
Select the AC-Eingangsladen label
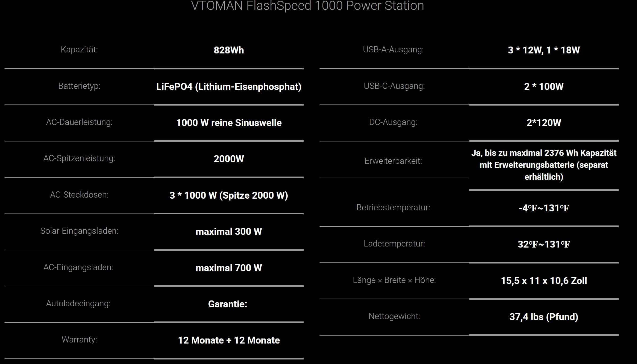point(78,267)
